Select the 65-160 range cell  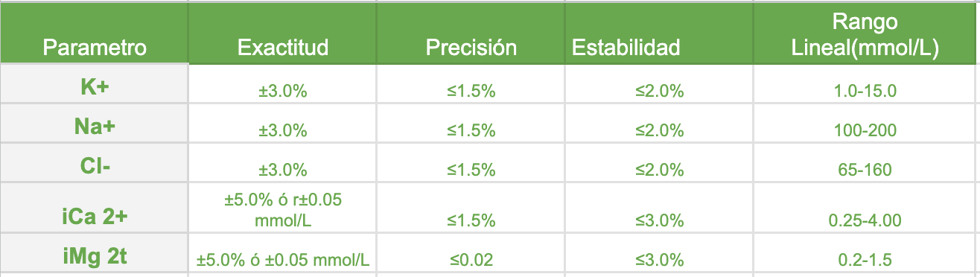click(866, 162)
